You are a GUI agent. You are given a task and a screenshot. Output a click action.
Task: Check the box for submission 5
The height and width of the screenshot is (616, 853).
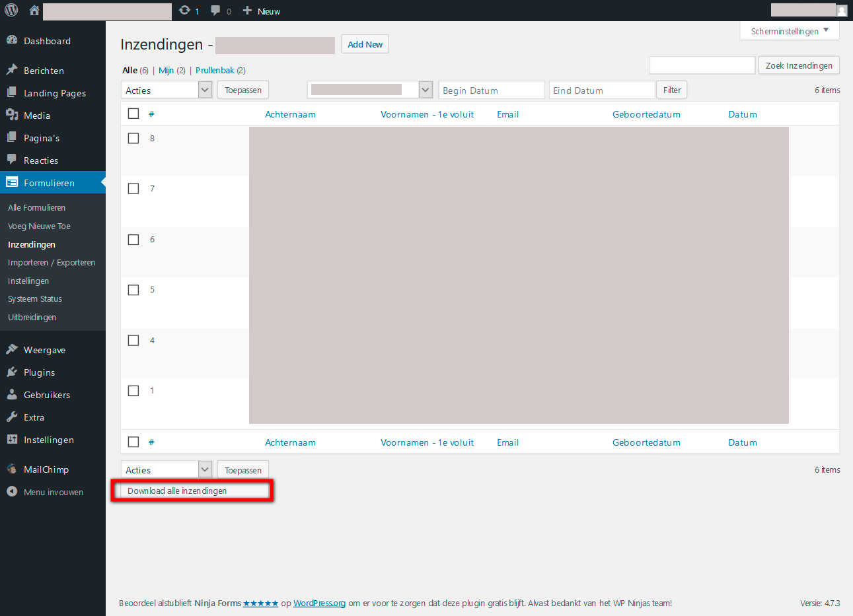133,289
